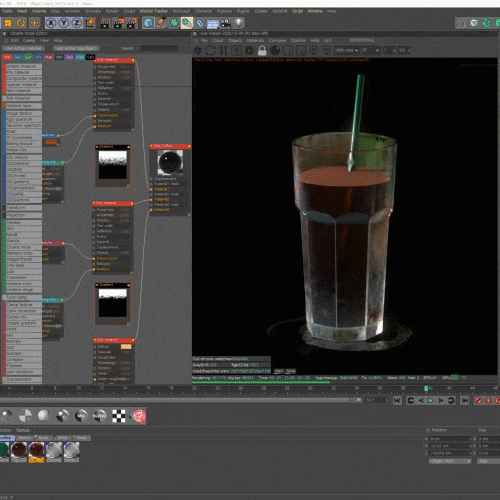
Task: Restart render with the circular refresh icon
Action: pos(210,51)
